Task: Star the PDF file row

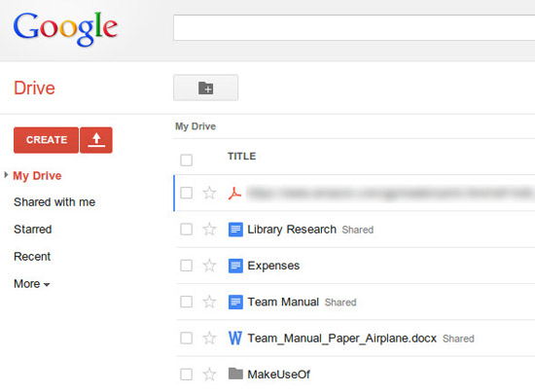Action: click(209, 193)
